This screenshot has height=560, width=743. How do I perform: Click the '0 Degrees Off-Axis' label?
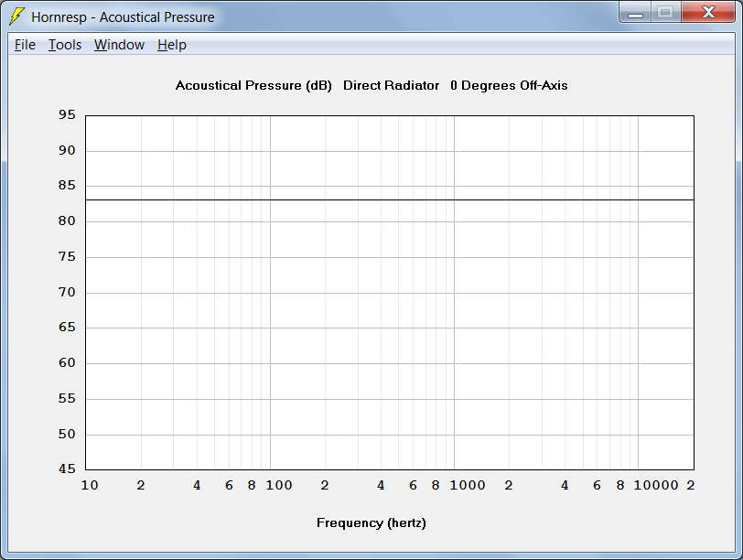pyautogui.click(x=509, y=85)
